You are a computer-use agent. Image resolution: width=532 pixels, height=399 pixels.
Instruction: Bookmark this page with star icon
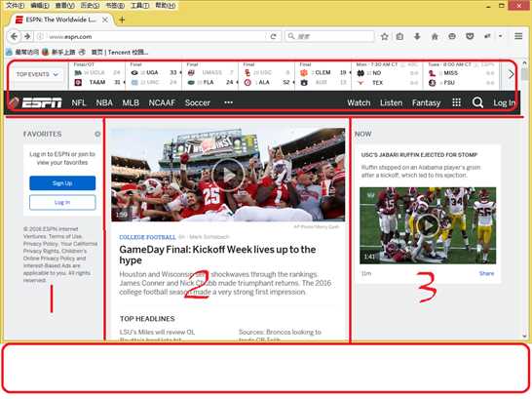(x=384, y=36)
